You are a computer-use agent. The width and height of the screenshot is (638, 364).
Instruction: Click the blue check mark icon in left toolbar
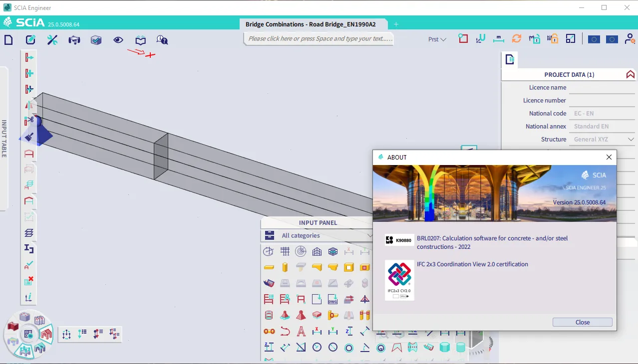pos(29,265)
